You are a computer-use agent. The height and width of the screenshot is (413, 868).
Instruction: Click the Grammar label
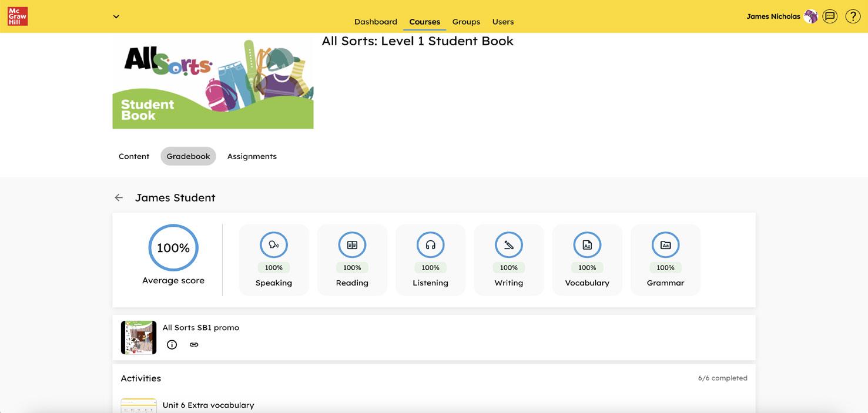pyautogui.click(x=665, y=283)
